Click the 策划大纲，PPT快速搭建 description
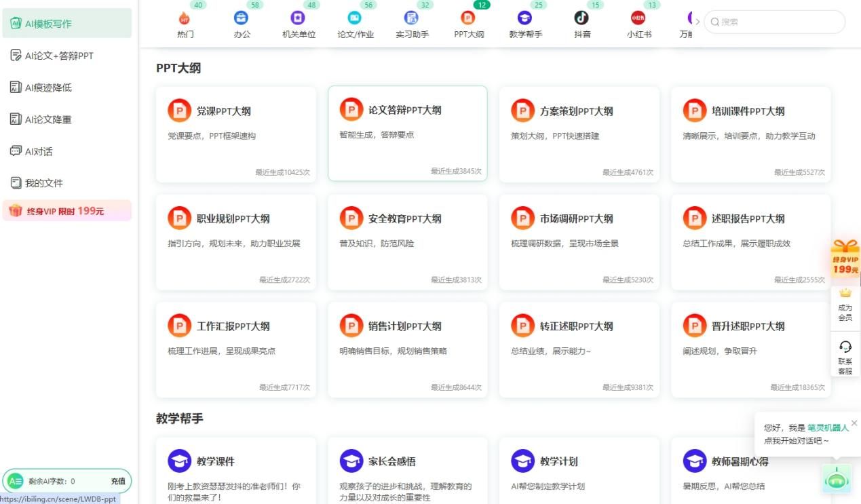This screenshot has width=861, height=504. click(555, 136)
